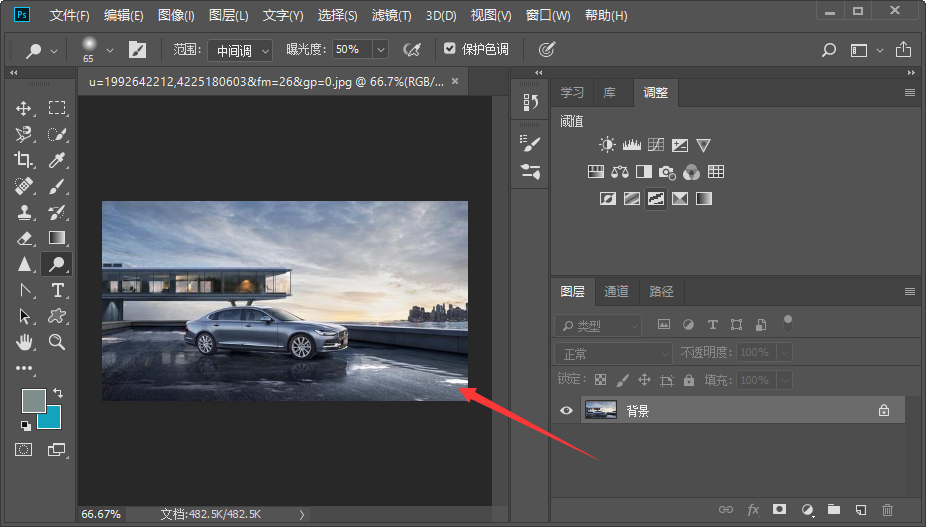This screenshot has width=926, height=527.
Task: Select the Sharpen tool
Action: pyautogui.click(x=24, y=264)
